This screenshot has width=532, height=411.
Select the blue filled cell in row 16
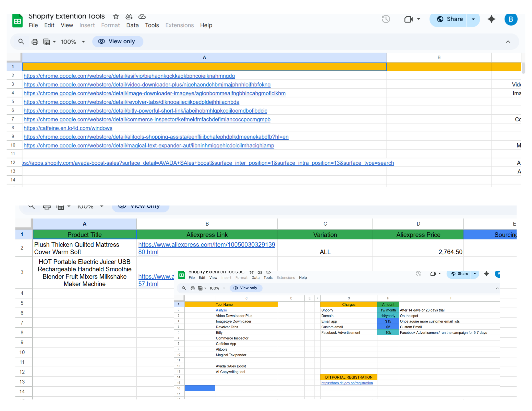200,388
